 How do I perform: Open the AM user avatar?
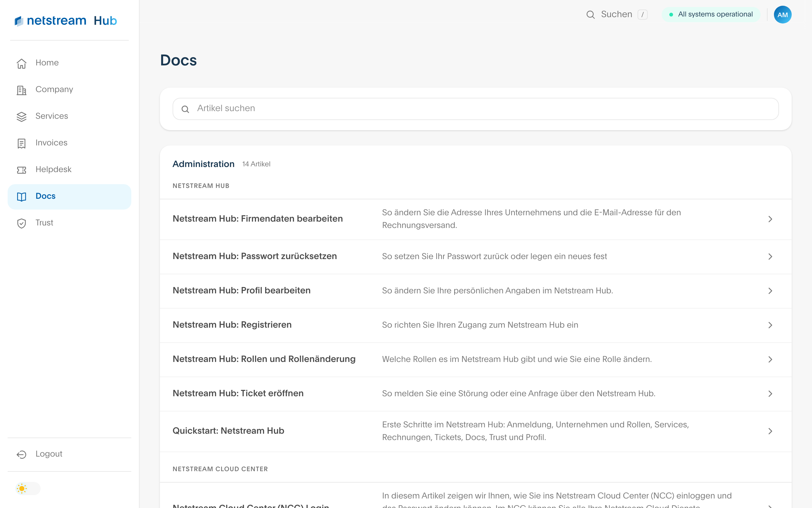[x=783, y=15]
